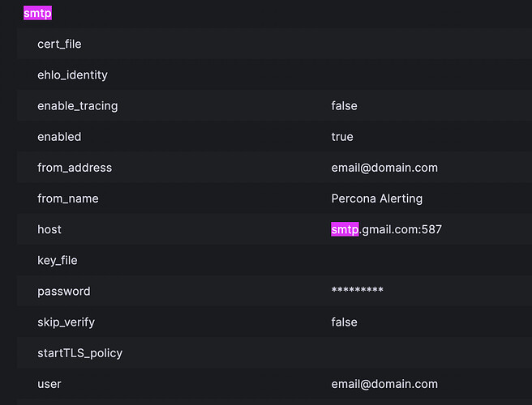Select the enable_tracing key label
The height and width of the screenshot is (405, 532).
(78, 106)
